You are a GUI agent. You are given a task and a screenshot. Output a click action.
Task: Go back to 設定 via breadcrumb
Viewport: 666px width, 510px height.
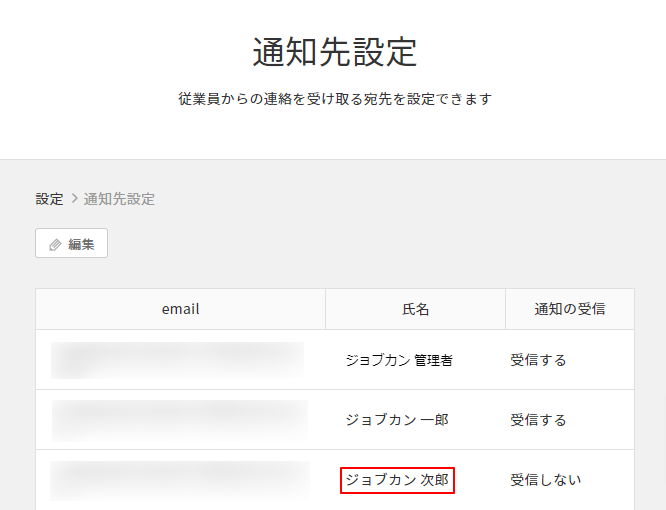tap(49, 199)
